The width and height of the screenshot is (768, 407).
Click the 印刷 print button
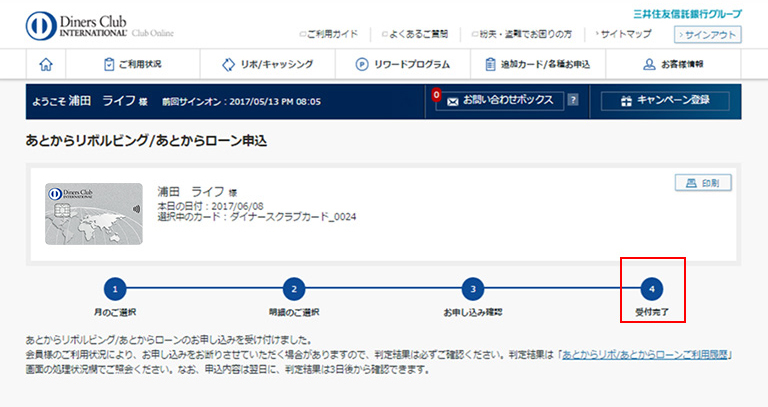point(703,183)
